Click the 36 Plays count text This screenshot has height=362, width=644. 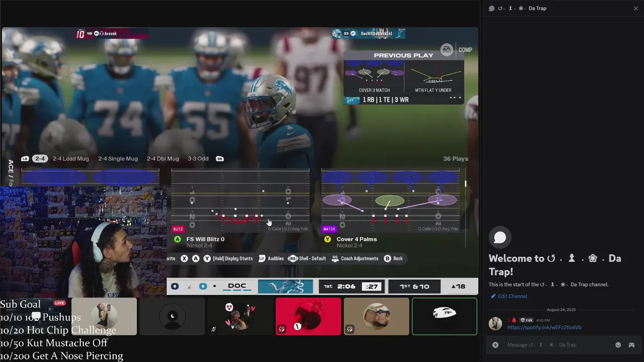click(456, 159)
